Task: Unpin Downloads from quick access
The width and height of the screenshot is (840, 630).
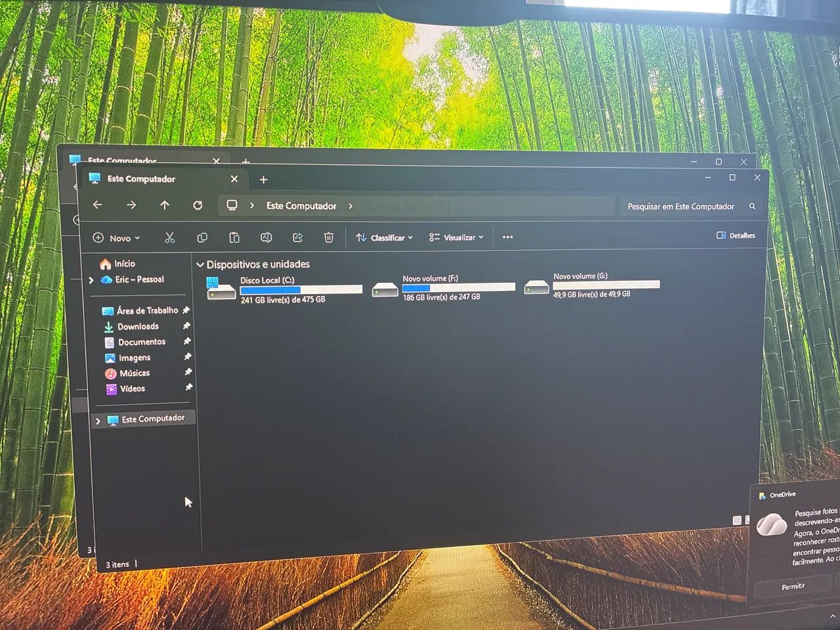Action: pos(186,325)
